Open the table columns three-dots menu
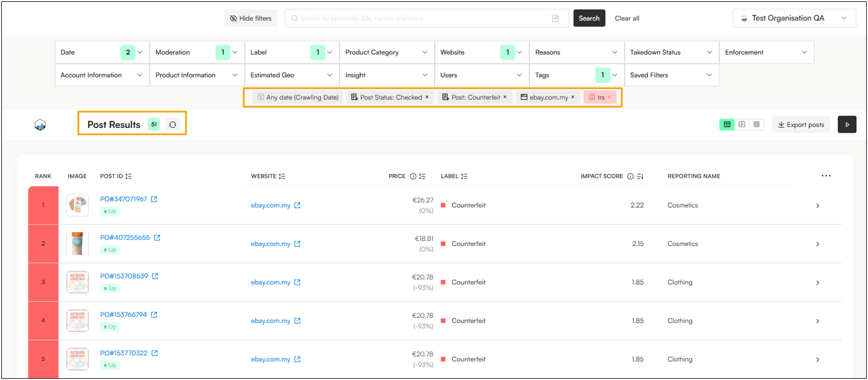This screenshot has width=868, height=380. 826,176
